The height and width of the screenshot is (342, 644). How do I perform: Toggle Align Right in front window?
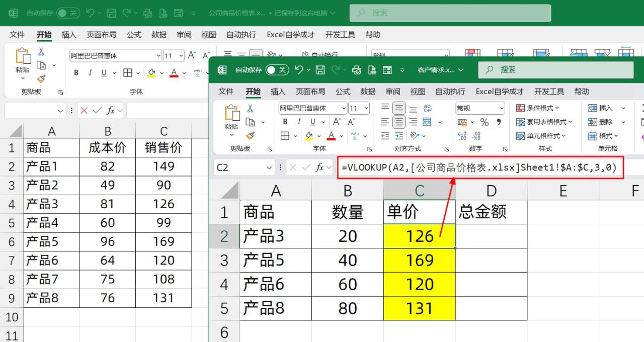413,122
